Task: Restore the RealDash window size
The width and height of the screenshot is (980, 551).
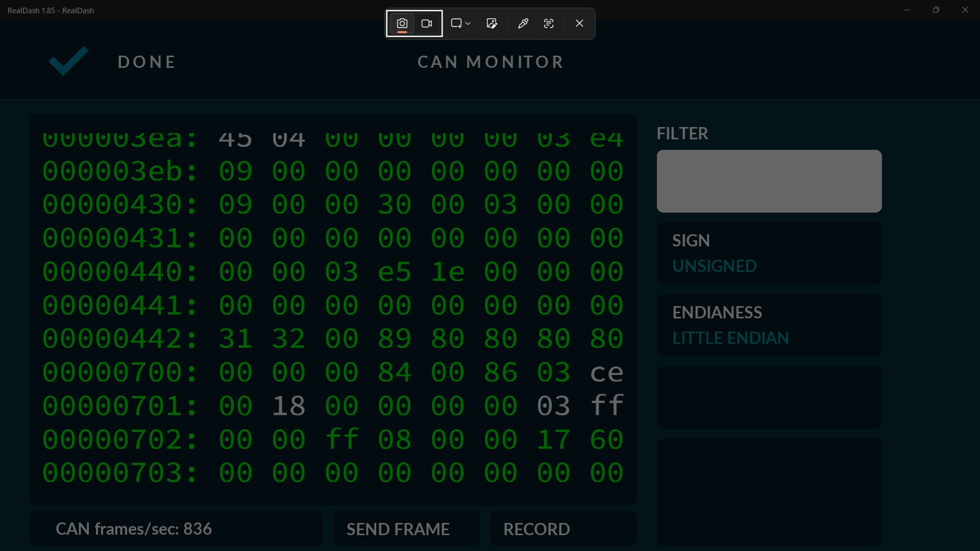Action: click(x=936, y=10)
